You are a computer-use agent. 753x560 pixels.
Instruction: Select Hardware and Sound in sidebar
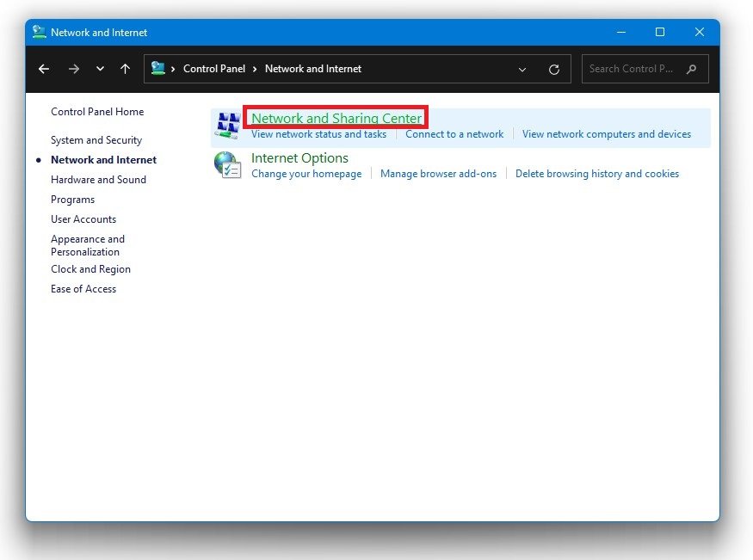[98, 180]
